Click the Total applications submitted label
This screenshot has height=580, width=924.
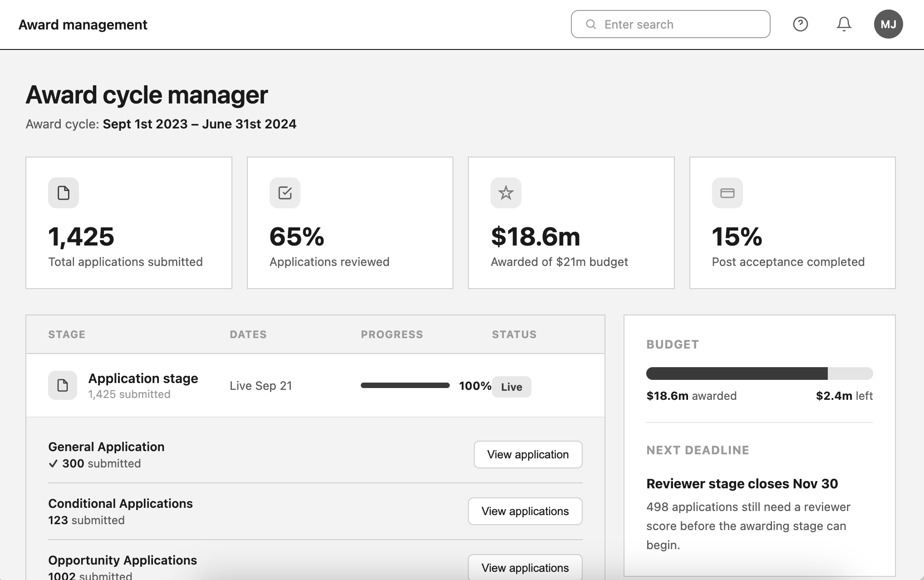[125, 262]
